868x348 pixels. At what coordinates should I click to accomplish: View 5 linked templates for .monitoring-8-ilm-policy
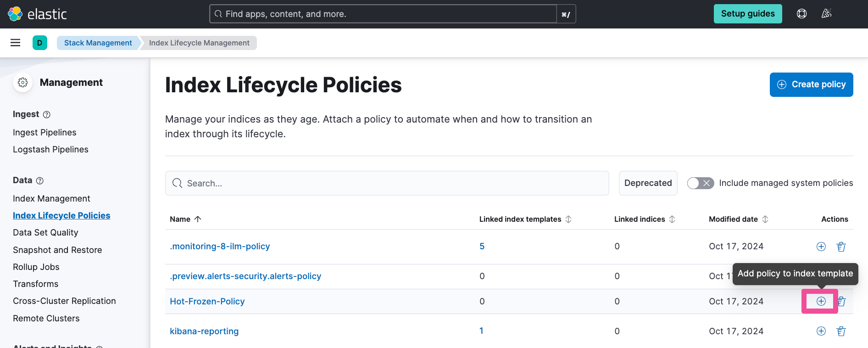482,247
